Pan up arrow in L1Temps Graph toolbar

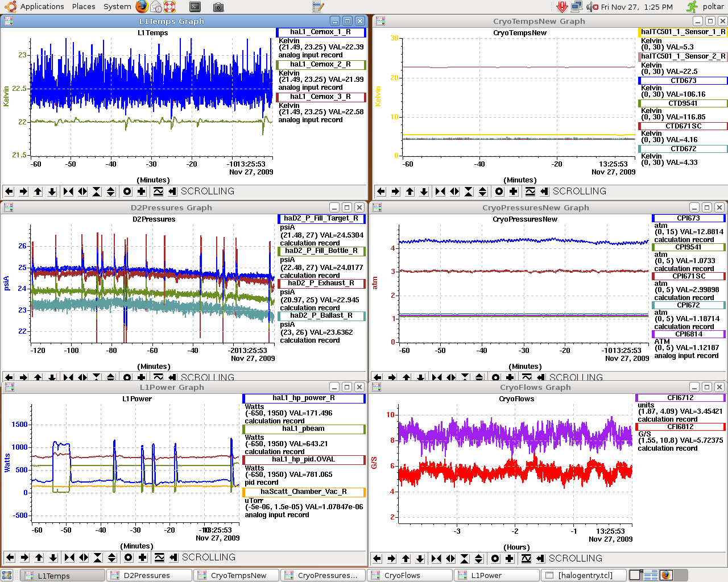click(38, 192)
